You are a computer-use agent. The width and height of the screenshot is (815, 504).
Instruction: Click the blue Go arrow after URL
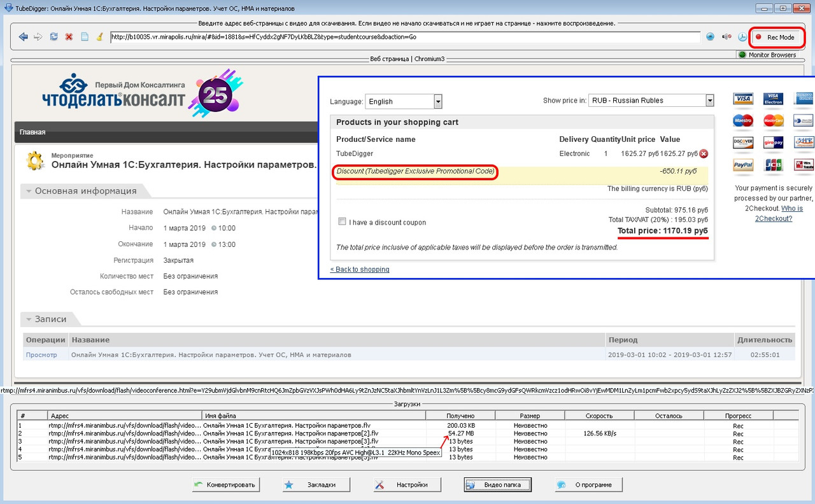(x=711, y=37)
